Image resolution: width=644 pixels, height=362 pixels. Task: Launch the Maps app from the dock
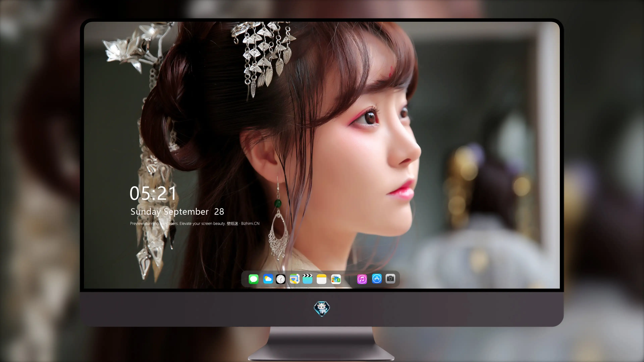tap(294, 279)
